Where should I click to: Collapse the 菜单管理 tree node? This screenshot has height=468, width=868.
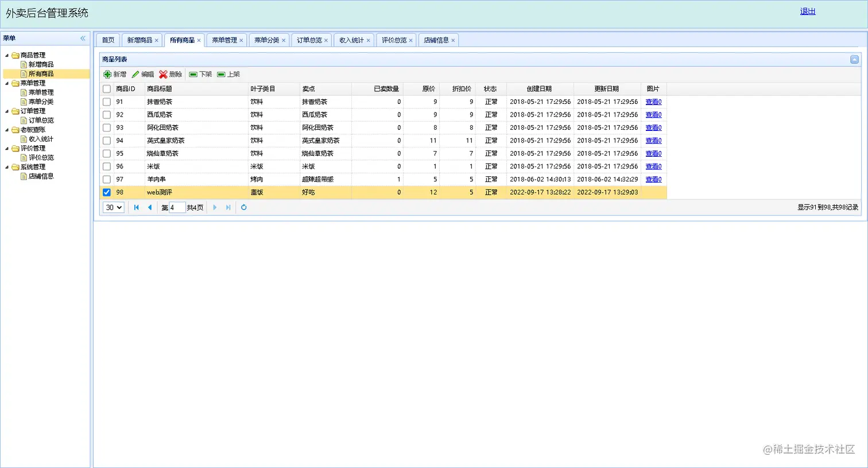tap(7, 83)
